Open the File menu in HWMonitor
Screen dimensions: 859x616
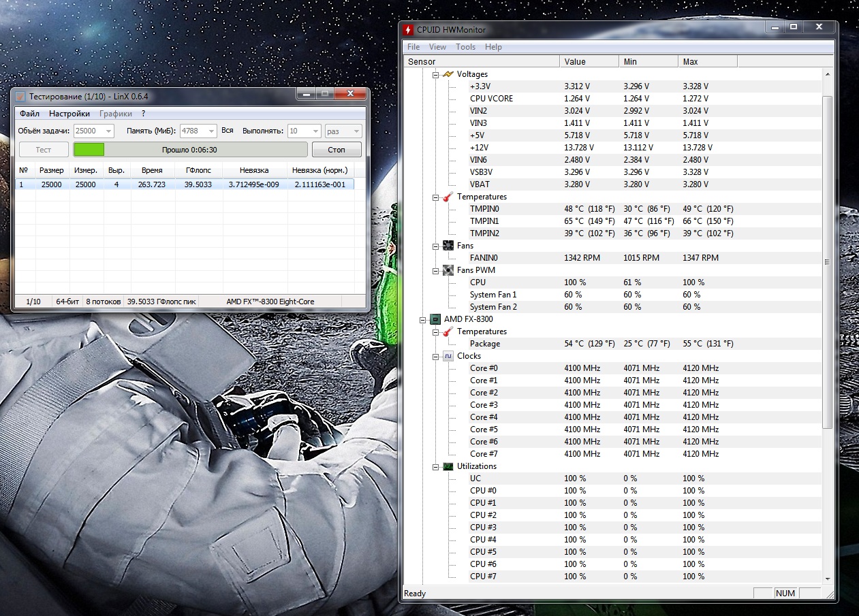coord(413,47)
